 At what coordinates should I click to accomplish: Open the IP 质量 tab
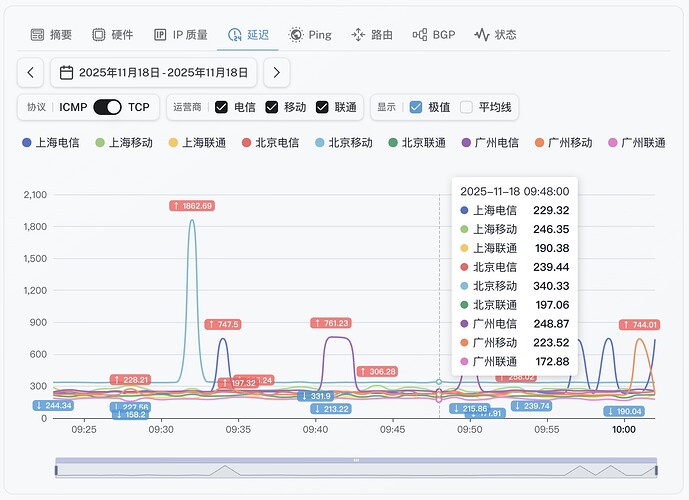pos(180,35)
